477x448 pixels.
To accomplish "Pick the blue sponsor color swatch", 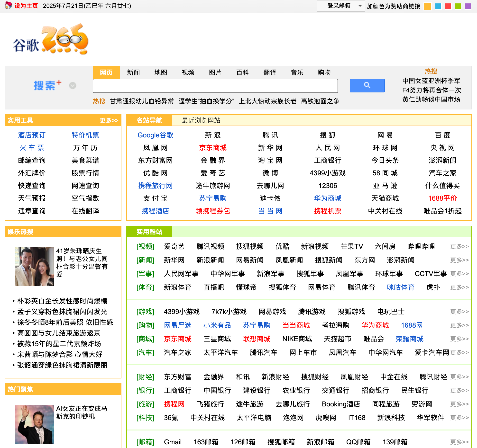I will (x=438, y=6).
